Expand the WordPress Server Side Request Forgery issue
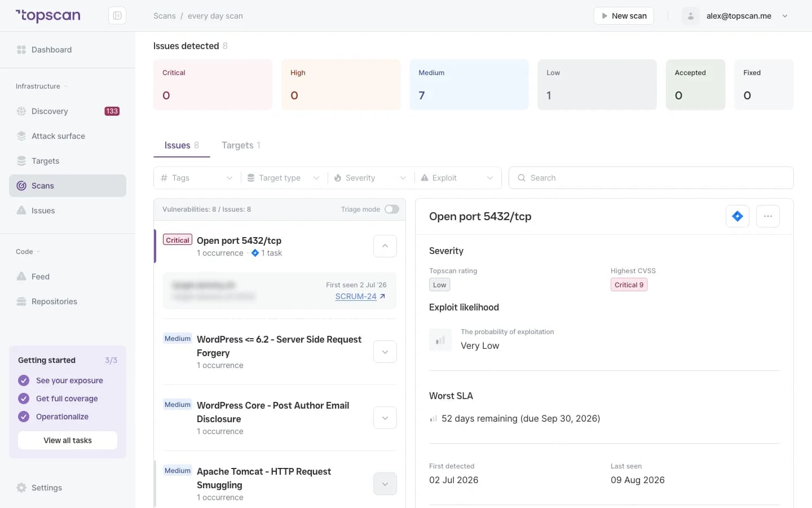The image size is (812, 508). [385, 352]
